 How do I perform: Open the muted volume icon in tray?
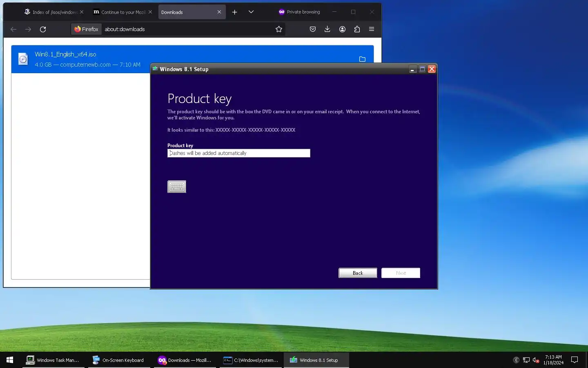pos(536,360)
